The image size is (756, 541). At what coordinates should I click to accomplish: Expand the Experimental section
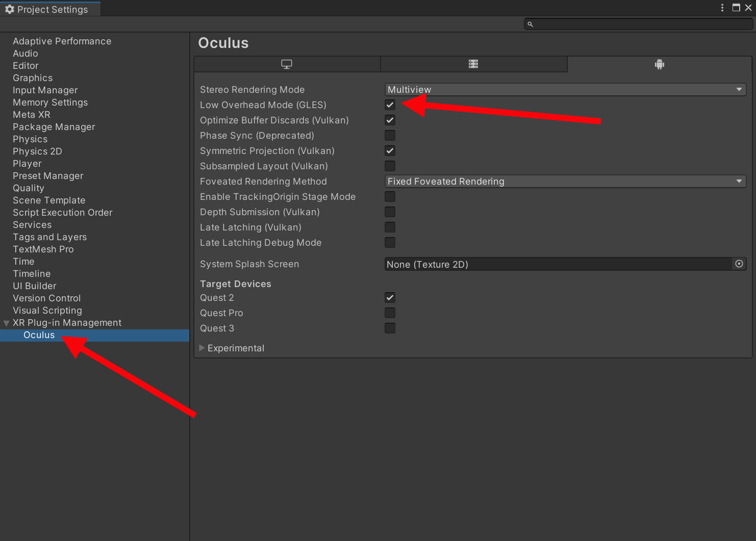click(x=202, y=348)
